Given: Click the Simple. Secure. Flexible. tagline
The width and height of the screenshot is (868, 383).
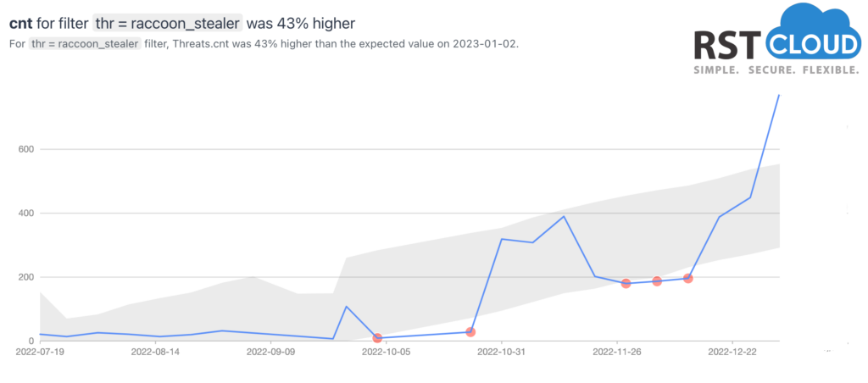Looking at the screenshot, I should point(776,70).
